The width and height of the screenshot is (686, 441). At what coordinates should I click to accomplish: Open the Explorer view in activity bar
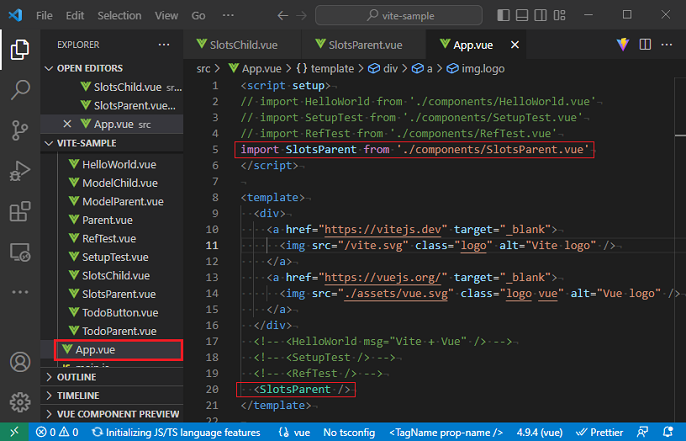pos(20,49)
